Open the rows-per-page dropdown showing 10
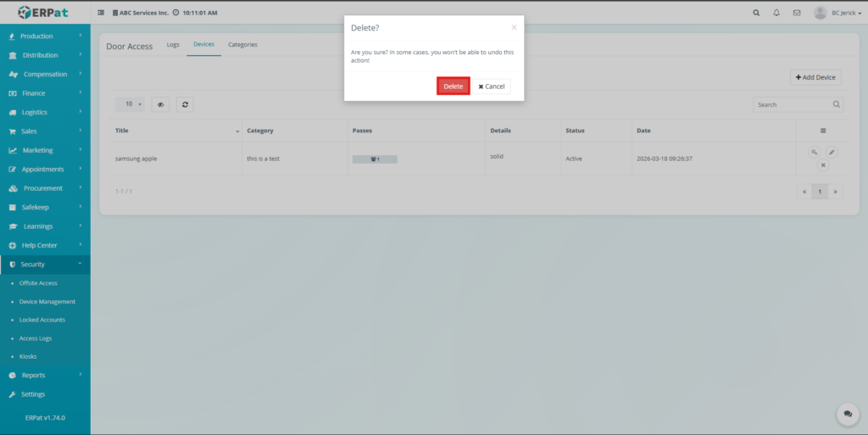 [130, 104]
